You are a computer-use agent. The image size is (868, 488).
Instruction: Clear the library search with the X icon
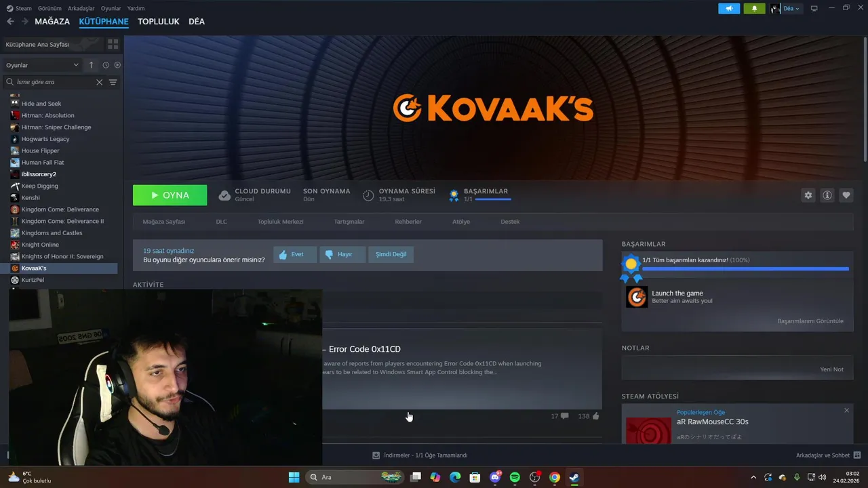coord(99,82)
